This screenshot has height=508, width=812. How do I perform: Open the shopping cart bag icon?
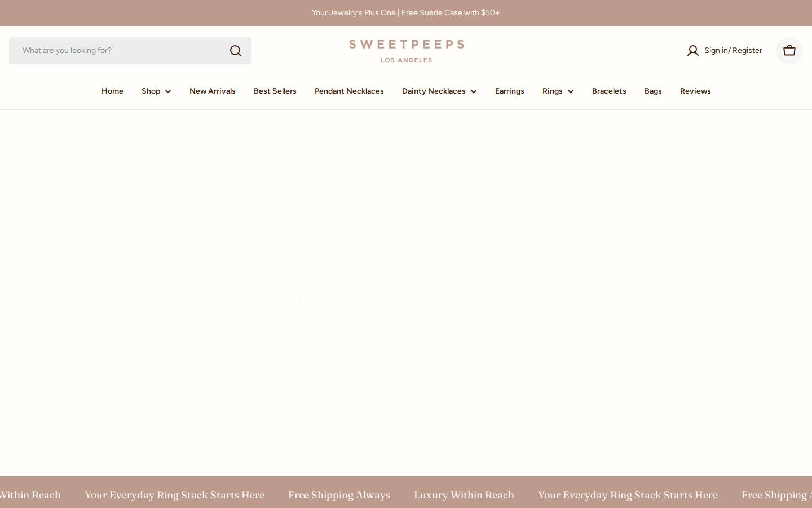[x=789, y=51]
